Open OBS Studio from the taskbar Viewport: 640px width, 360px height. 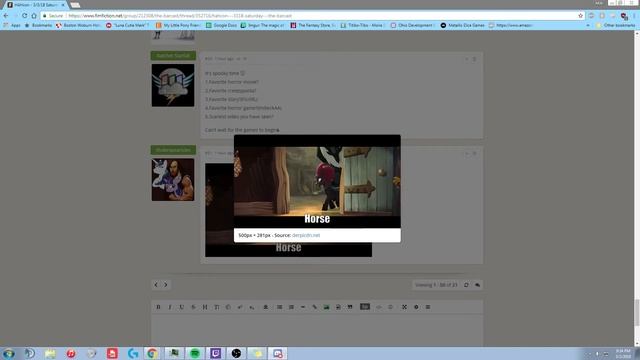236,353
